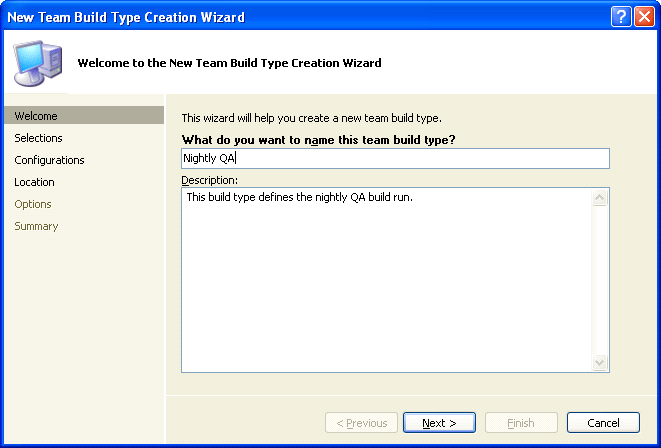This screenshot has height=448, width=661.
Task: Proceed with the Next button
Action: (x=439, y=423)
